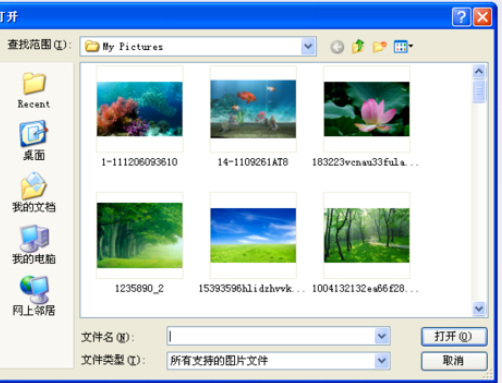This screenshot has width=502, height=383.
Task: Click the file name 1235890_2
Action: tap(140, 288)
